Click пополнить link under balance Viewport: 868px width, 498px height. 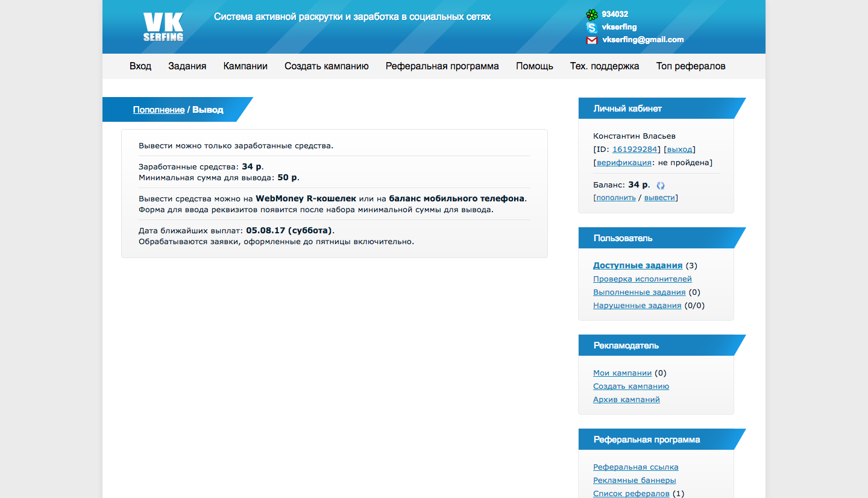615,198
